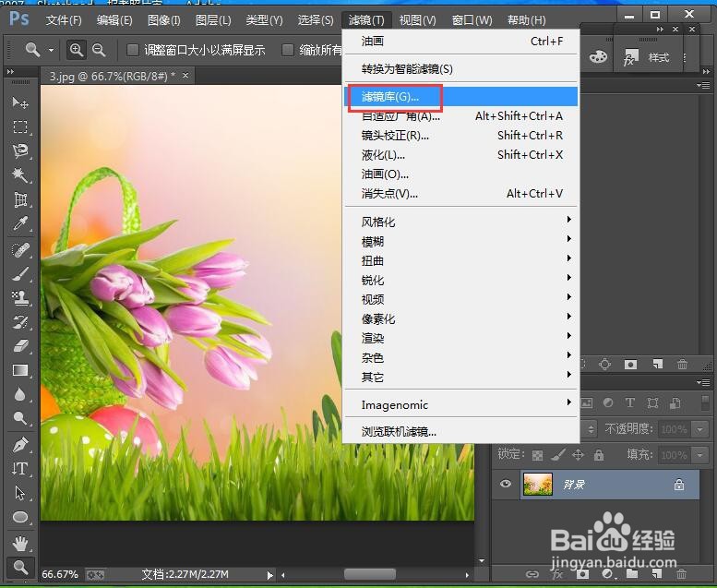Expand the 扭曲 submenu
Image resolution: width=717 pixels, height=588 pixels.
[x=461, y=261]
